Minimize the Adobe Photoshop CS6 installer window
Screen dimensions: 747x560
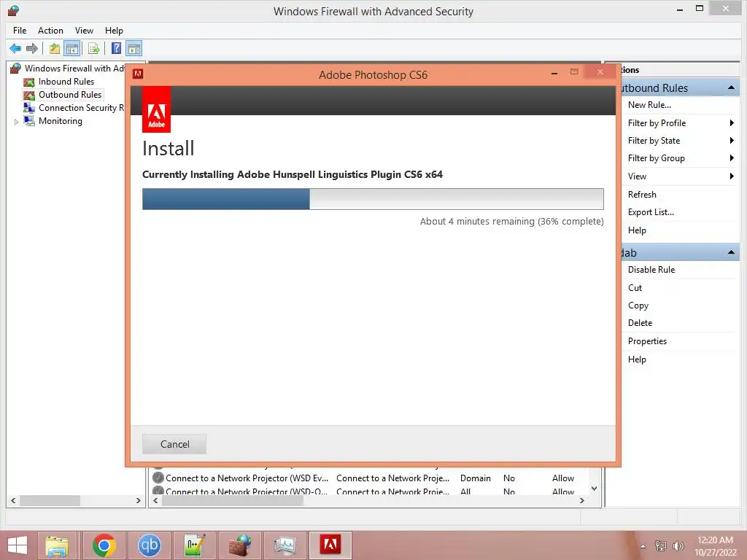point(554,73)
